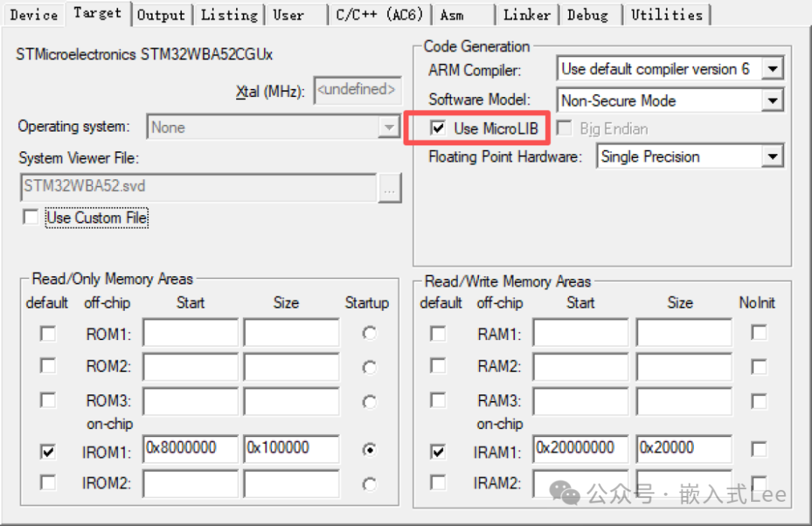Expand Floating Point Hardware dropdown
The height and width of the screenshot is (526, 812).
tap(773, 157)
